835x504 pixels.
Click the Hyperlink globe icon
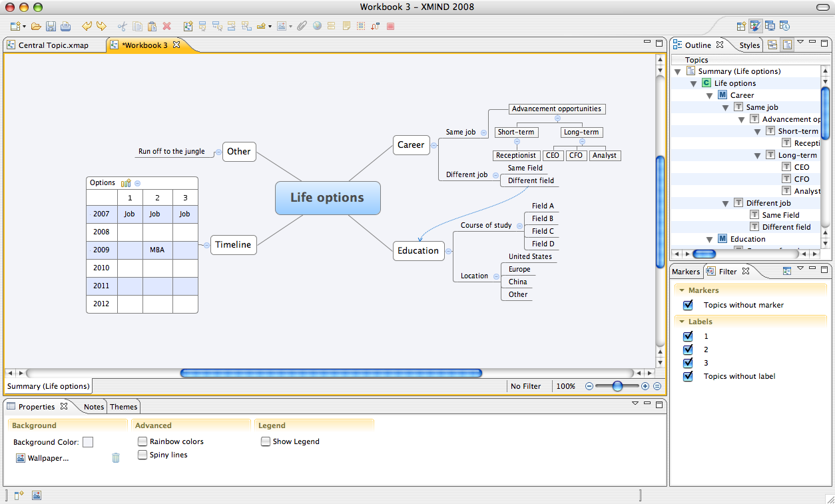pos(317,27)
